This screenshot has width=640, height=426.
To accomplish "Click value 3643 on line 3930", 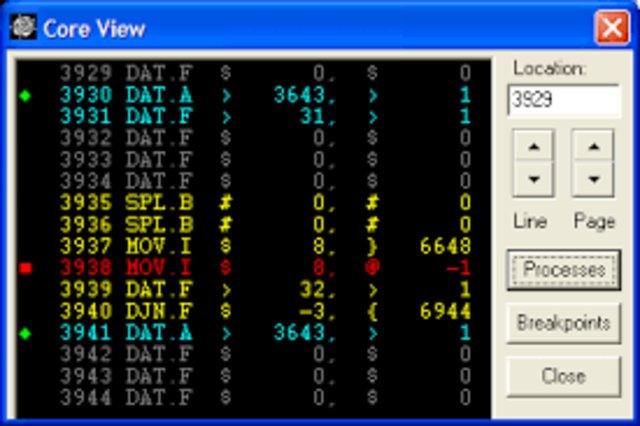I will pos(299,95).
